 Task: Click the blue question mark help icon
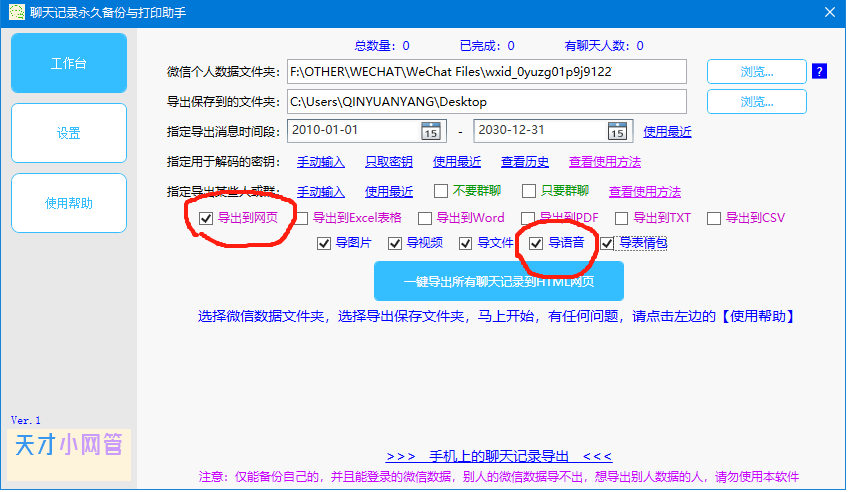coord(819,71)
